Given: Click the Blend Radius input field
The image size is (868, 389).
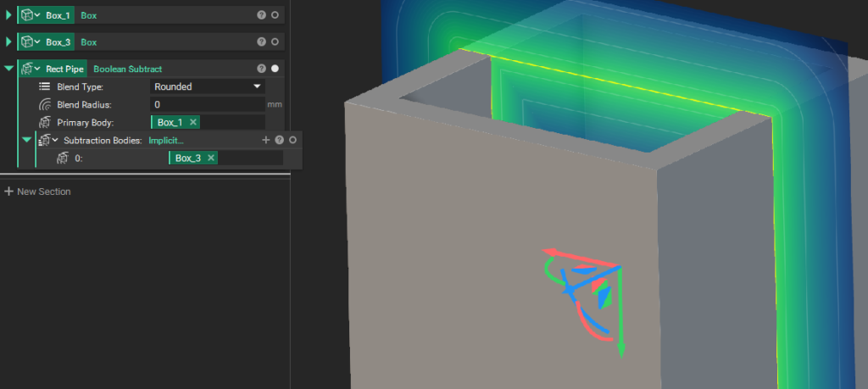Looking at the screenshot, I should tap(208, 104).
